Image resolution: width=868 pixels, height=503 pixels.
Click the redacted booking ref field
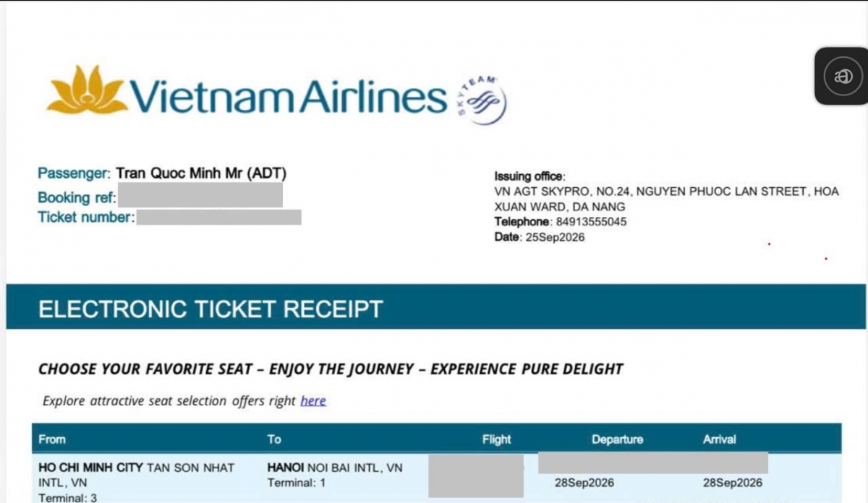coord(200,196)
